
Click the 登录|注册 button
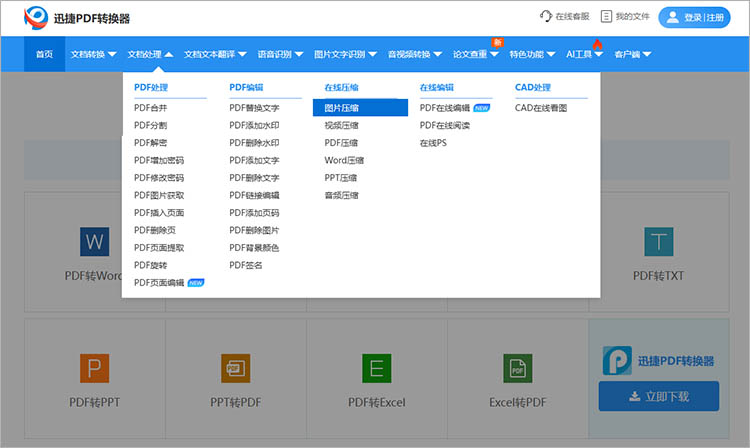click(x=694, y=18)
